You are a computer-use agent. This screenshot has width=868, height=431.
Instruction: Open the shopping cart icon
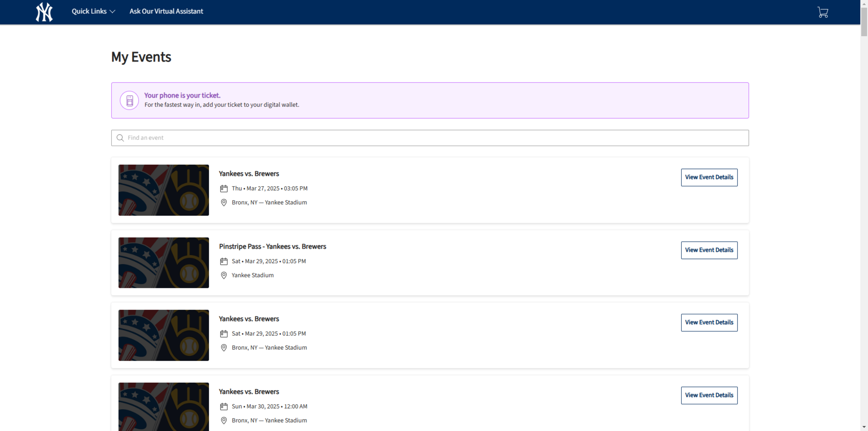[822, 12]
